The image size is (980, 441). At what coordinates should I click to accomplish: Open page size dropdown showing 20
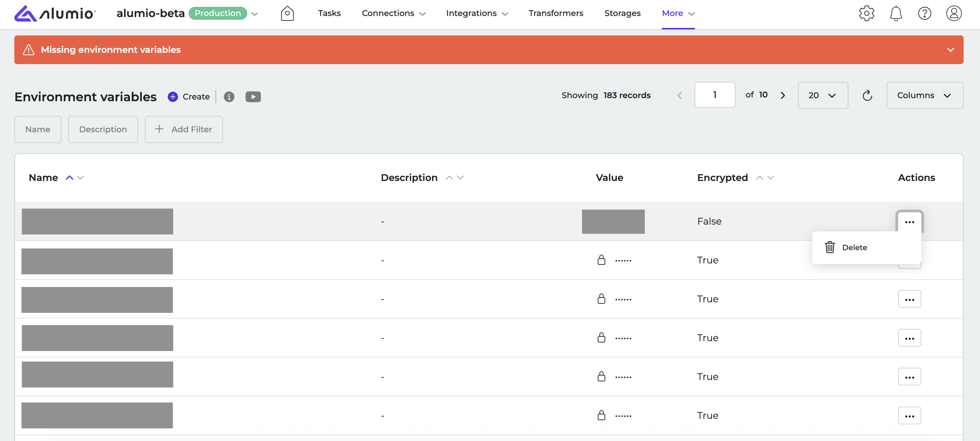pos(822,95)
